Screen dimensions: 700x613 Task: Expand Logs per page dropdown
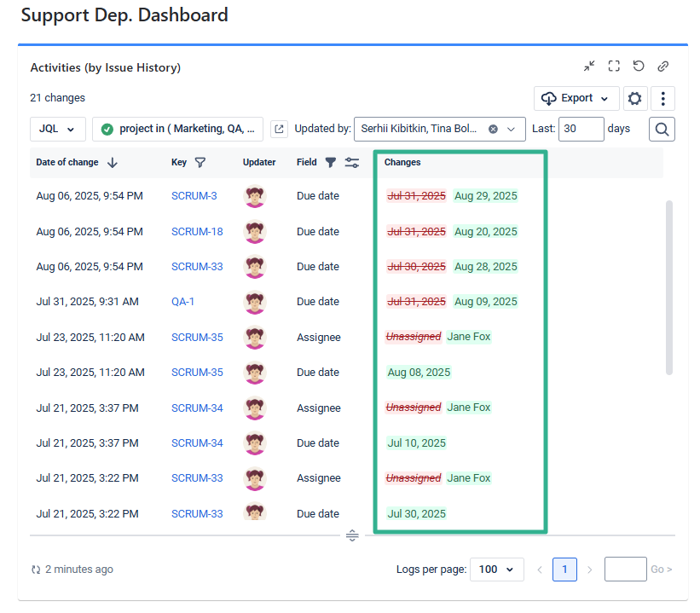(497, 570)
